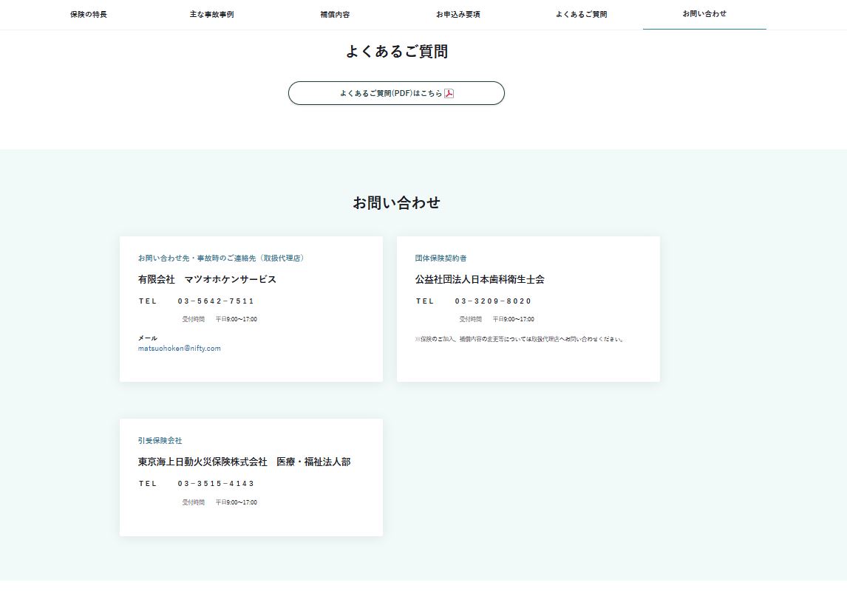Select the 主な事故事例 nav item
The width and height of the screenshot is (847, 616).
pos(211,14)
